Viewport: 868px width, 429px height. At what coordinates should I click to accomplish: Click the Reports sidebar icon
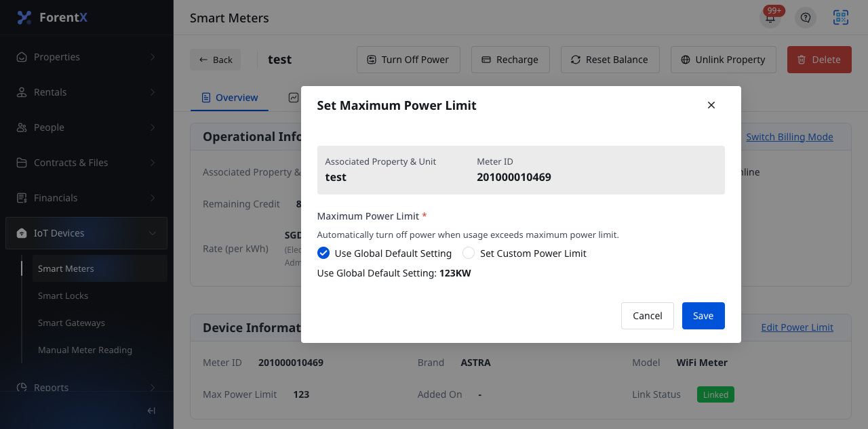click(x=22, y=388)
